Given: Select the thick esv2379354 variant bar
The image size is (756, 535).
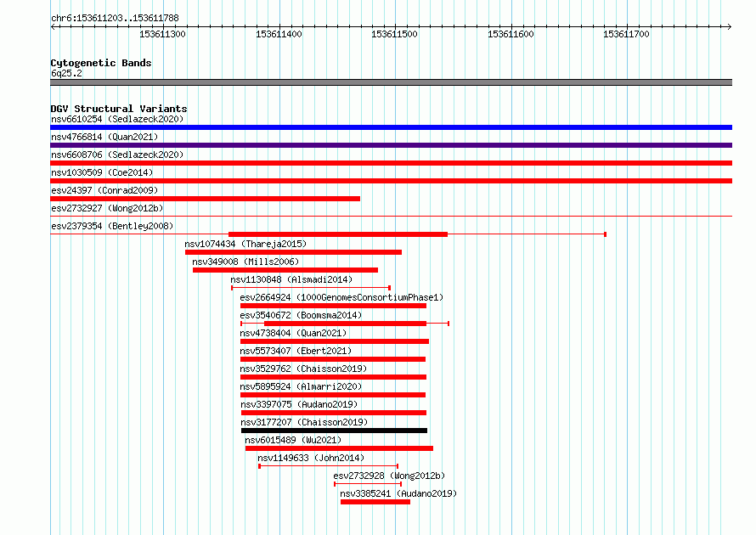Looking at the screenshot, I should coord(338,234).
